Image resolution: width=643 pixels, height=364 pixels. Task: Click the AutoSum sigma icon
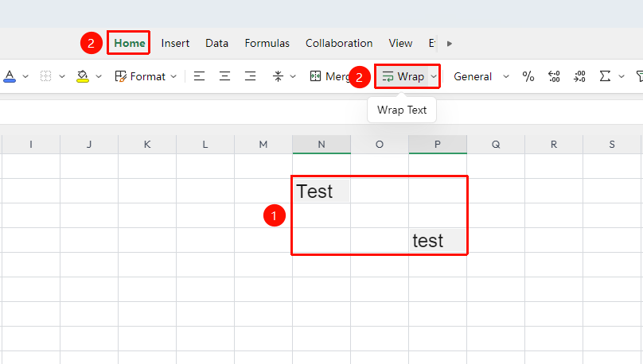[x=605, y=76]
